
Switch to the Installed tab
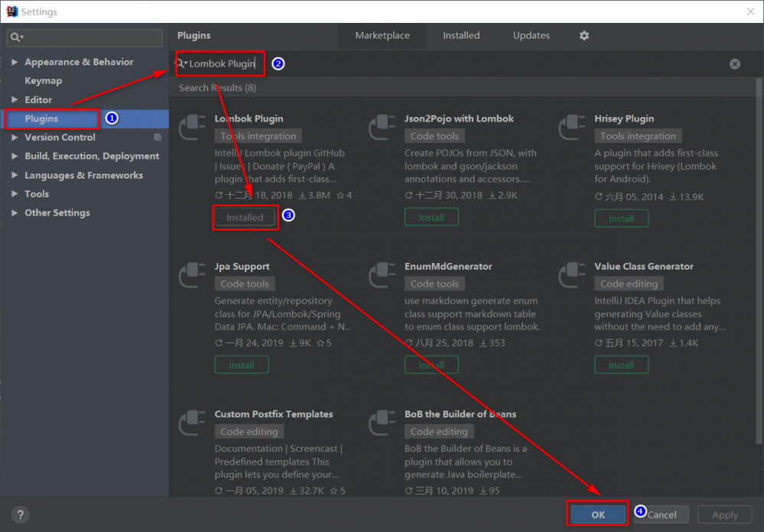pos(461,36)
